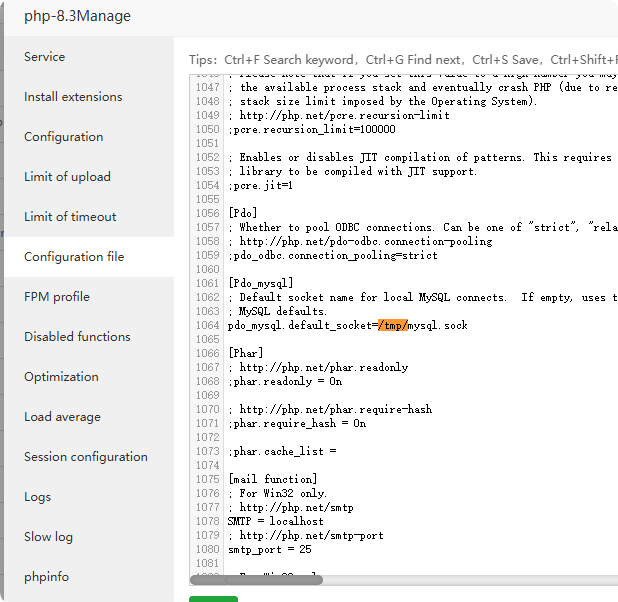Show the Disabled functions tab
Image resolution: width=618 pixels, height=602 pixels.
click(x=77, y=337)
